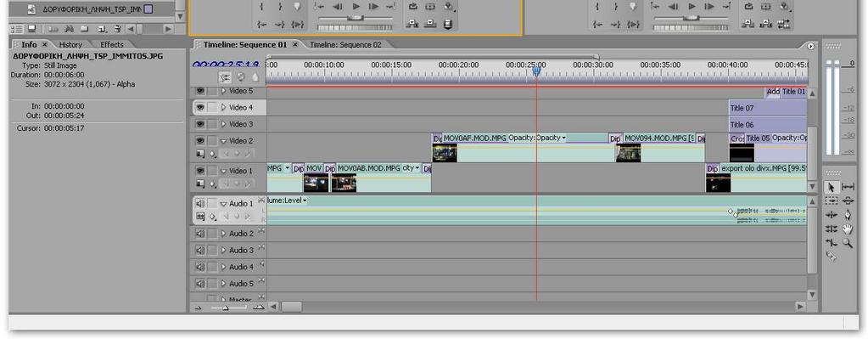Select the Rolling Edit tool
Viewport: 868px width, 339px height.
click(x=831, y=229)
